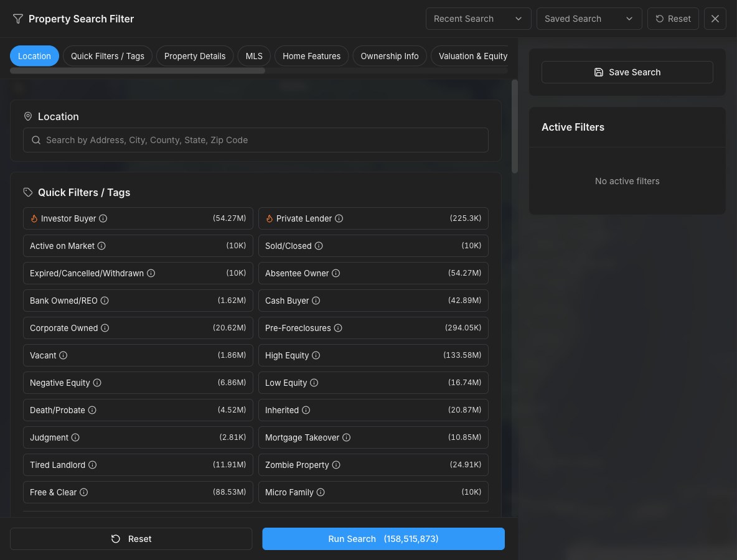
Task: Enable the Corporate Owned filter
Action: (138, 328)
